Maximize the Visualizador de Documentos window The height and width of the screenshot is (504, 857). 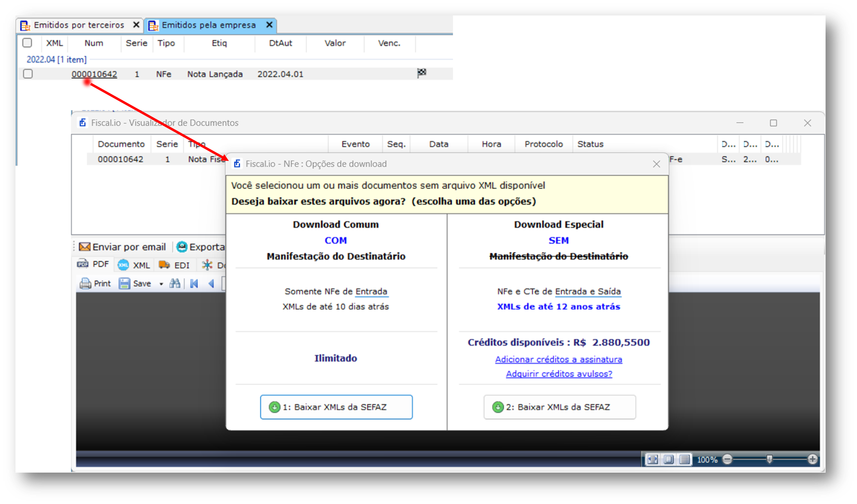click(x=773, y=123)
